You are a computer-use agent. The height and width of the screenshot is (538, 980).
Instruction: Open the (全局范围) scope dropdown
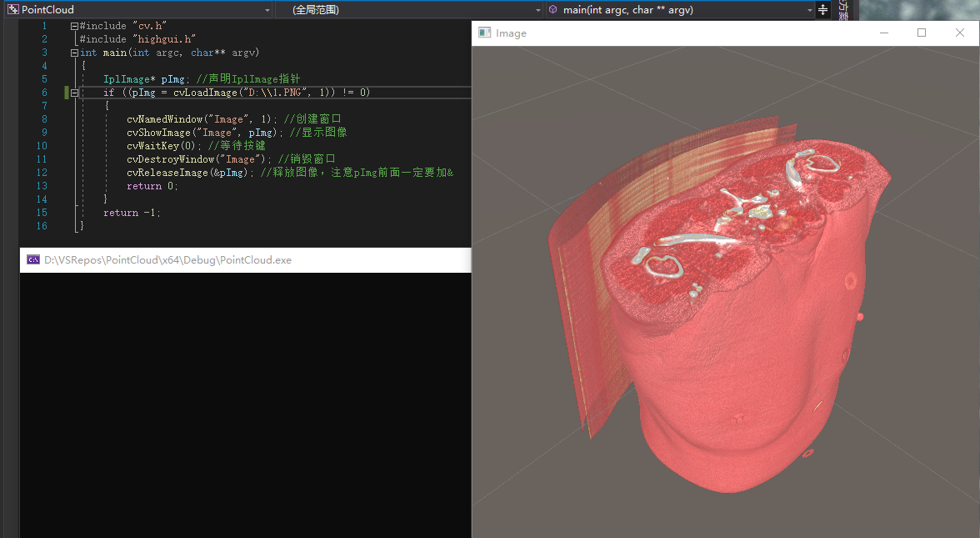[537, 9]
